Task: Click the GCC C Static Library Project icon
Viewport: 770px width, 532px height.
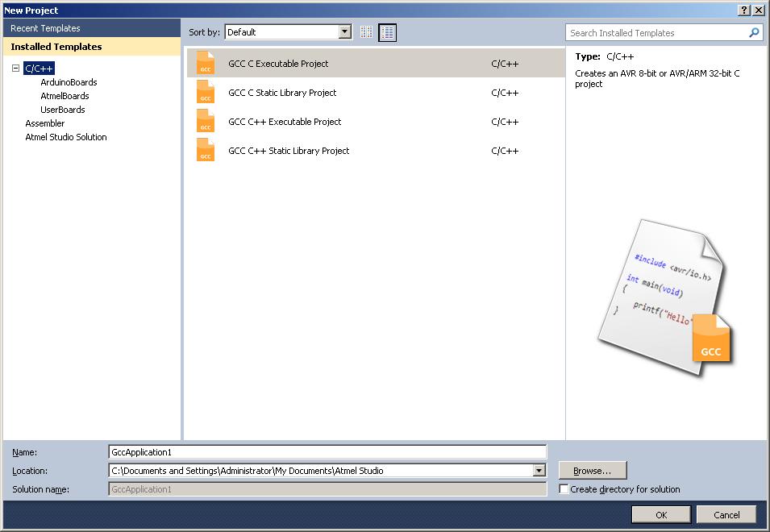Action: [x=206, y=92]
